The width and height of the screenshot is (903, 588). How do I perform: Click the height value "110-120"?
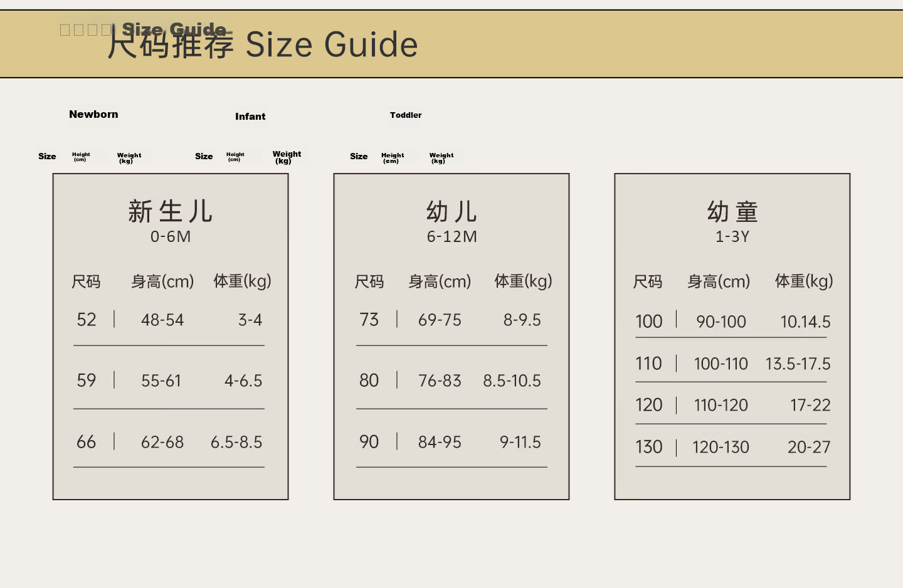pyautogui.click(x=721, y=406)
